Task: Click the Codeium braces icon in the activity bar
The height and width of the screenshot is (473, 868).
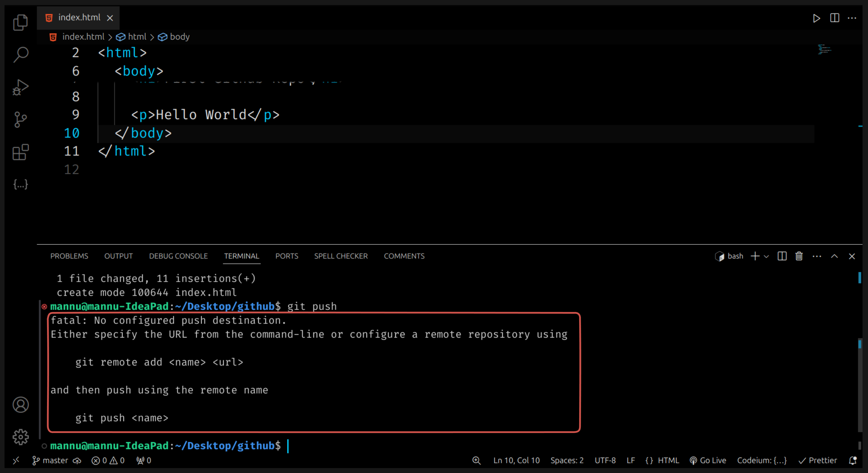Action: (20, 184)
